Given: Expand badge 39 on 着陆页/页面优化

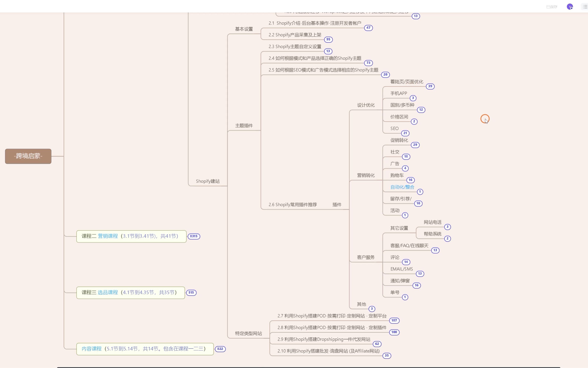Looking at the screenshot, I should click(x=430, y=86).
